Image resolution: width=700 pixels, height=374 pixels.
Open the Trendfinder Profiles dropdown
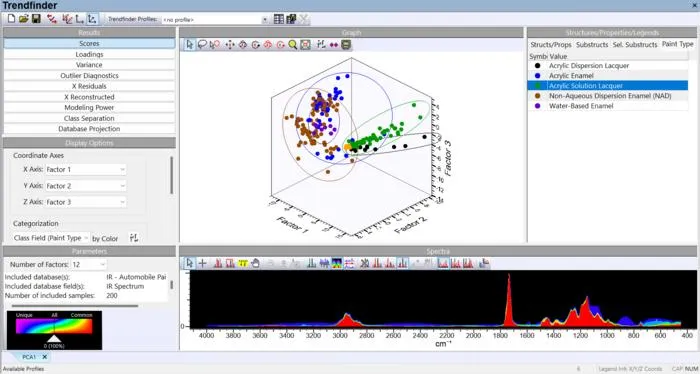(x=215, y=20)
